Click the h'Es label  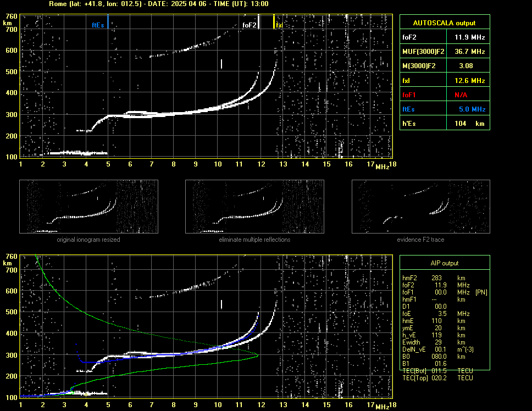(409, 124)
